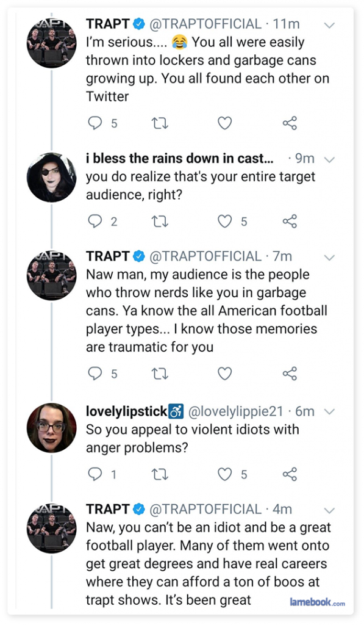Viewport: 364px width, 625px height.
Task: Open the eyepatch user's profile picture
Action: tap(51, 178)
